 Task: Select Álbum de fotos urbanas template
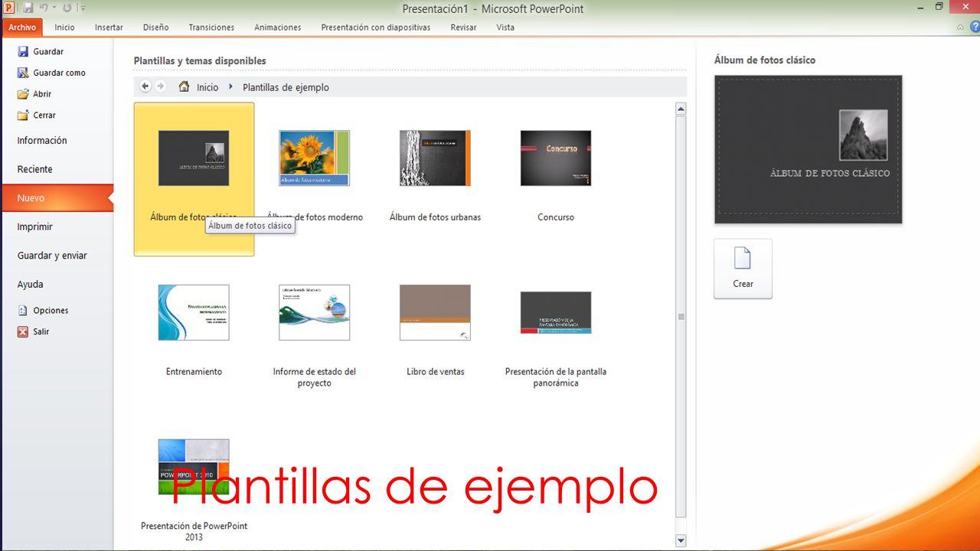435,158
